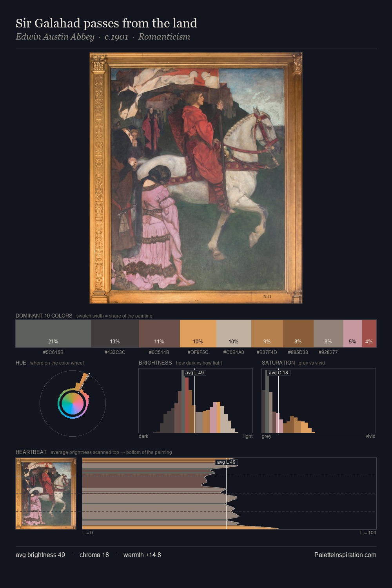392x588 pixels.
Task: Click the 11% brown swatch #6C514B
Action: pos(159,334)
